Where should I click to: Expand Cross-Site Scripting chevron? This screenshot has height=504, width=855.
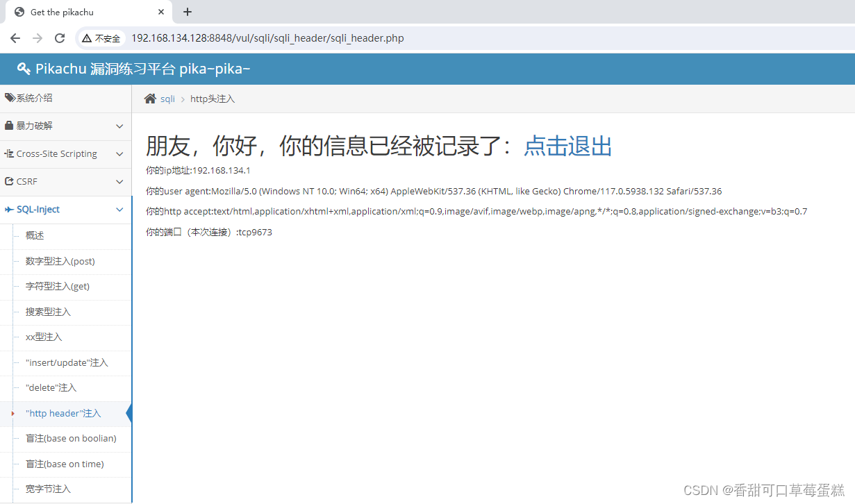[x=119, y=154]
